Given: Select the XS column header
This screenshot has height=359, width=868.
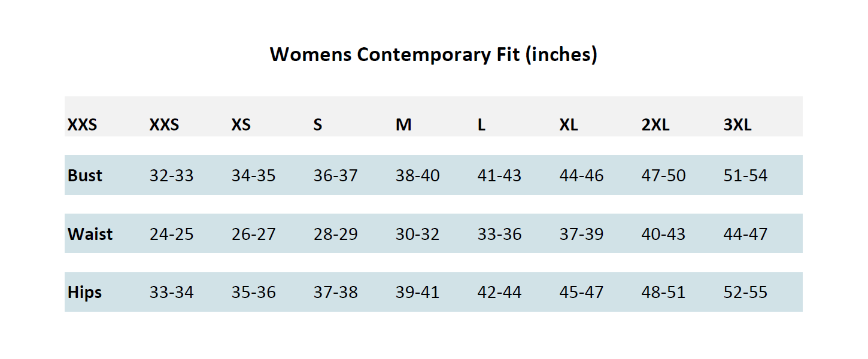Looking at the screenshot, I should pyautogui.click(x=241, y=125).
